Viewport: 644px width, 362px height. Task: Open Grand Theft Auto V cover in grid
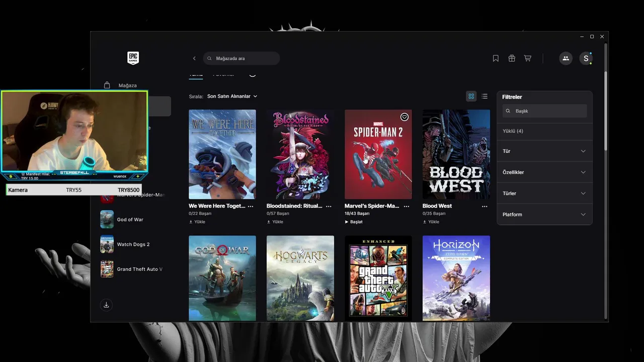coord(378,278)
